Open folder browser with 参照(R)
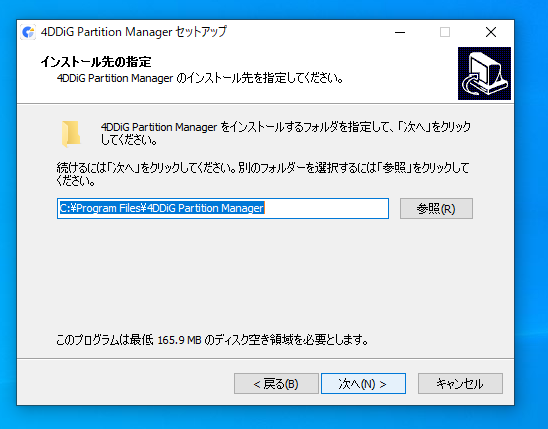Image resolution: width=548 pixels, height=429 pixels. point(436,209)
